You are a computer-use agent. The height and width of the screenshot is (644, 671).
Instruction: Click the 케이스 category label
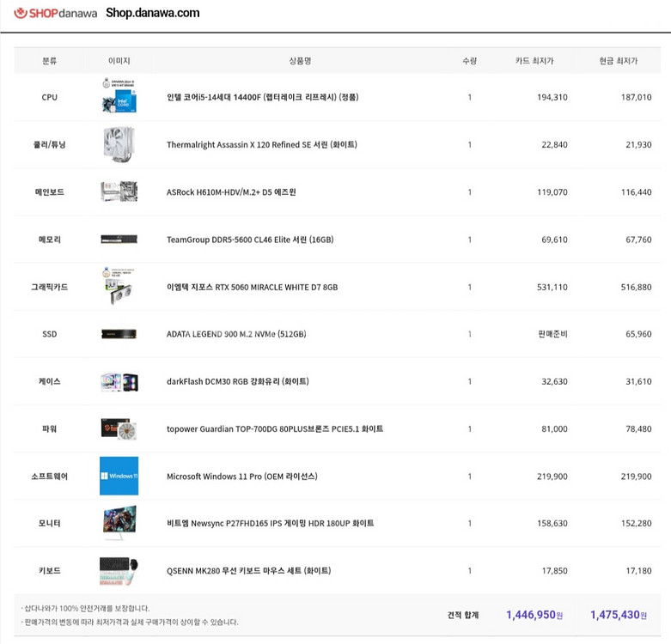tap(49, 381)
